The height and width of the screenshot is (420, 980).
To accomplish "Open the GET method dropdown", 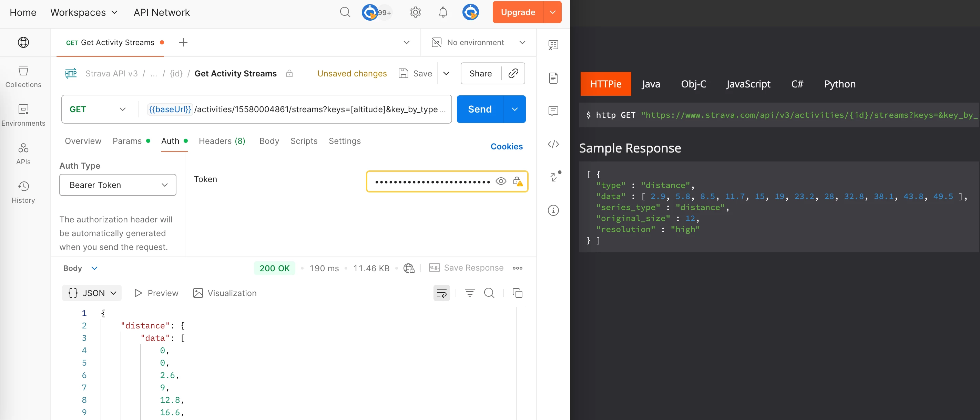I will click(x=98, y=109).
